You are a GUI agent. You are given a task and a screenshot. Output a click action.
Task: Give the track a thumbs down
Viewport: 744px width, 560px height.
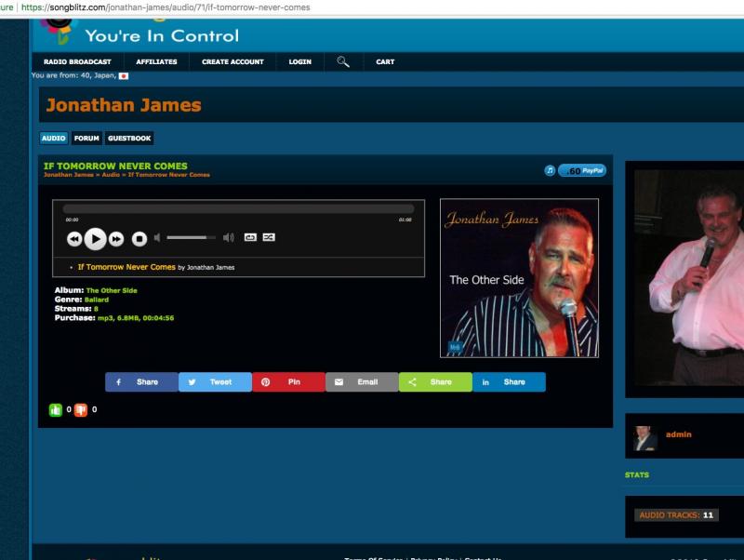[81, 409]
